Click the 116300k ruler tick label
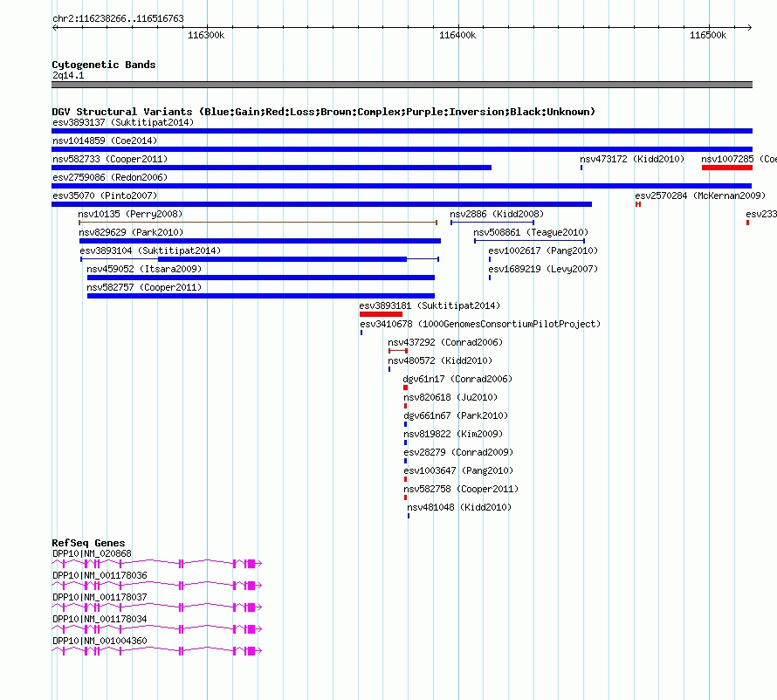 click(206, 35)
